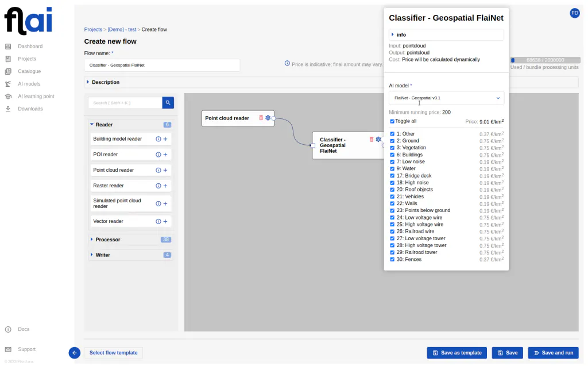The image size is (588, 366).
Task: Open settings of Point cloud reader node
Action: [268, 118]
